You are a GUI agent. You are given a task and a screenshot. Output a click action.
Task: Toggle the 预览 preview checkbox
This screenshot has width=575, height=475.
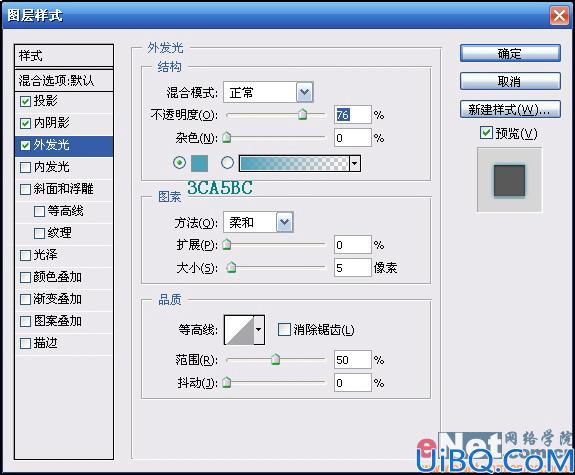pyautogui.click(x=486, y=132)
